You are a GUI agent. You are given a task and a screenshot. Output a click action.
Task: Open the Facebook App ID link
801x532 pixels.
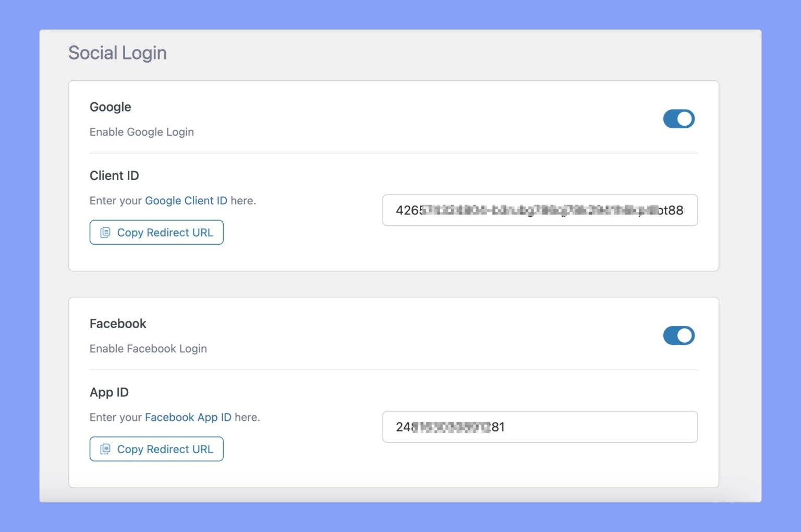click(x=187, y=417)
